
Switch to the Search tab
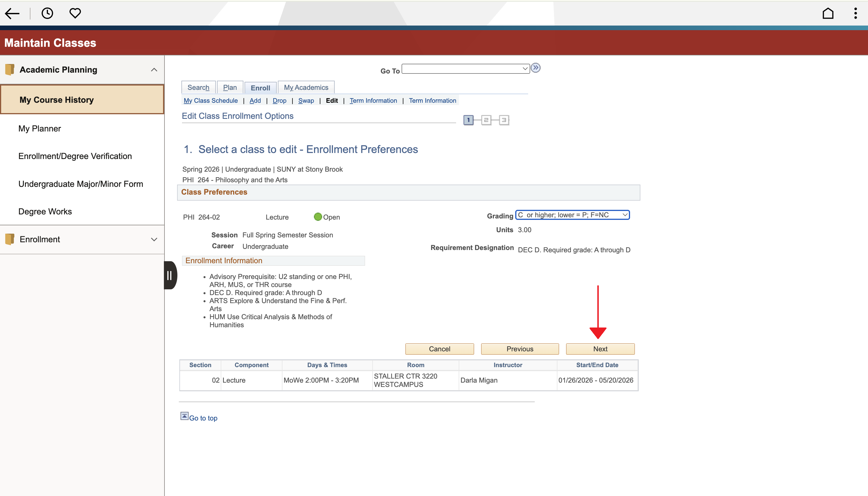198,87
